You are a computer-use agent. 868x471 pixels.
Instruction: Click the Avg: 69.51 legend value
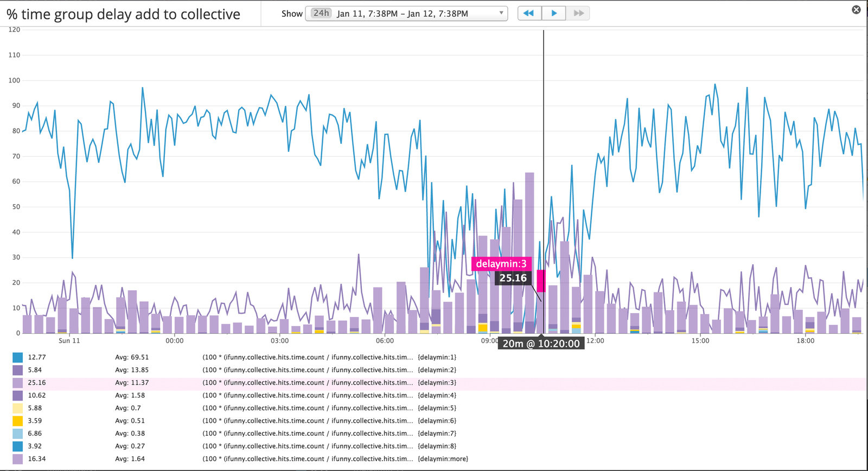[x=132, y=357]
